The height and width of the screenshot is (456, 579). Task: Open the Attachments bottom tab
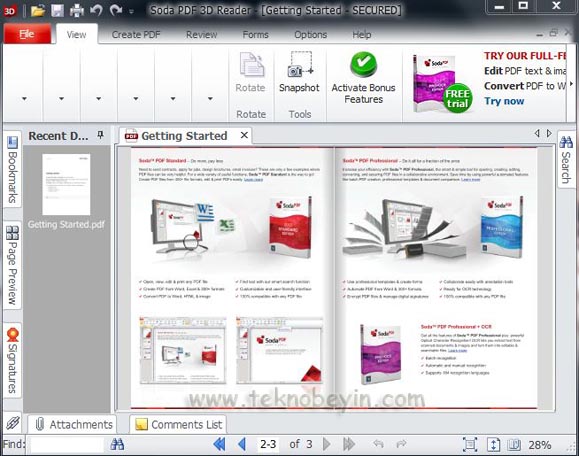[x=73, y=425]
